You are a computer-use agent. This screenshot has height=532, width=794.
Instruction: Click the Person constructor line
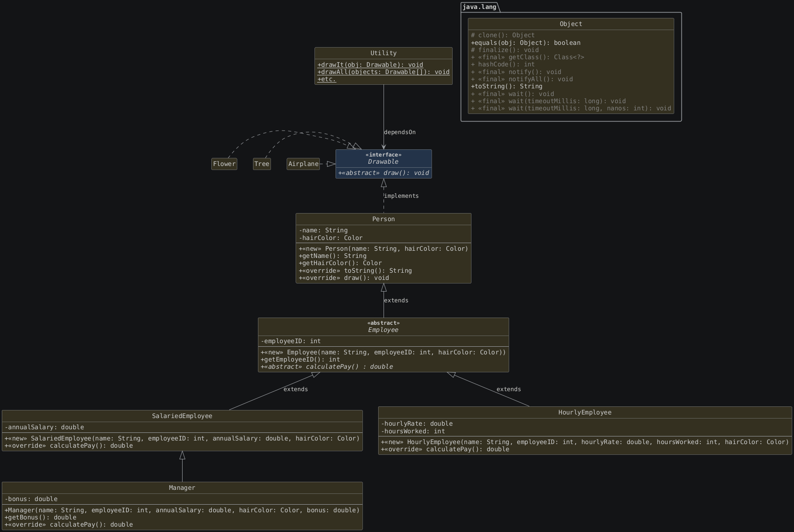click(x=384, y=249)
